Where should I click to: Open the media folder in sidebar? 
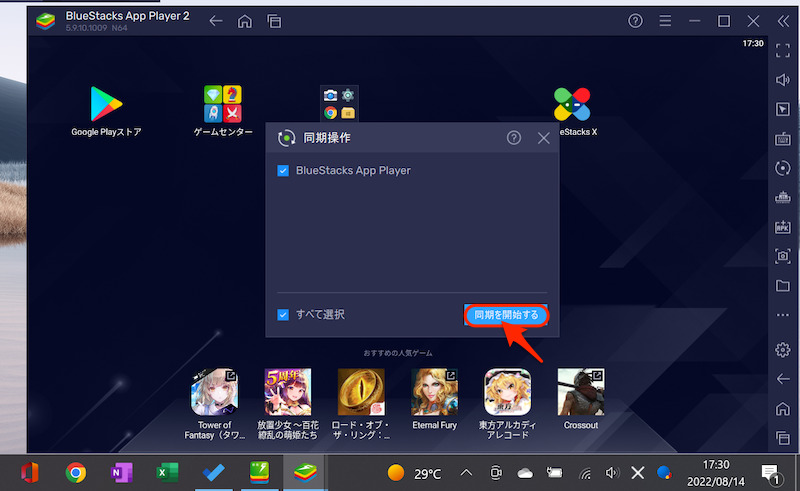click(783, 286)
